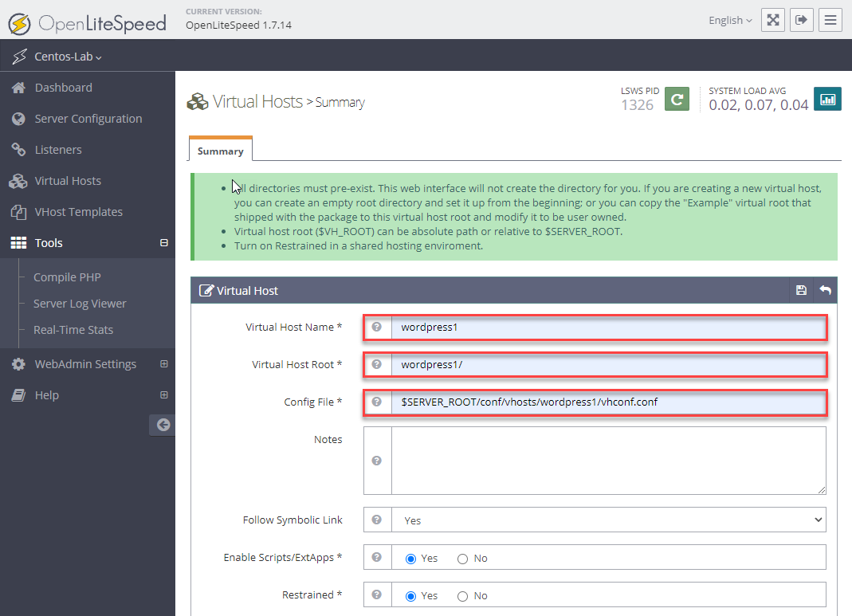This screenshot has width=852, height=616.
Task: Open Compile PHP tool
Action: click(x=68, y=277)
